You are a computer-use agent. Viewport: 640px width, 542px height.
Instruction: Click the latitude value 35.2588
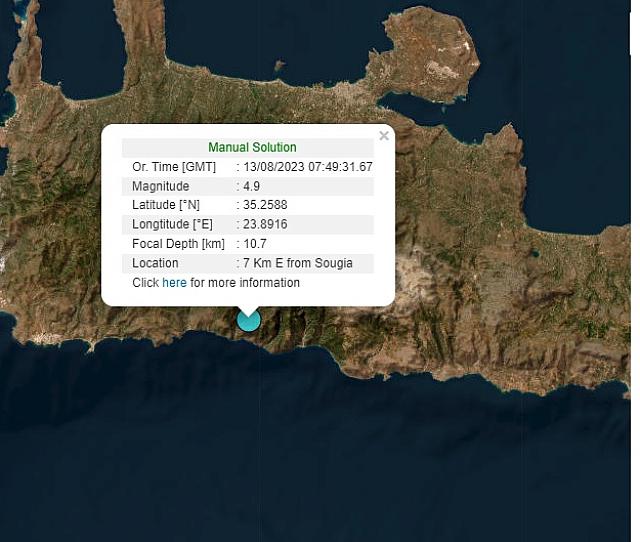pos(264,205)
